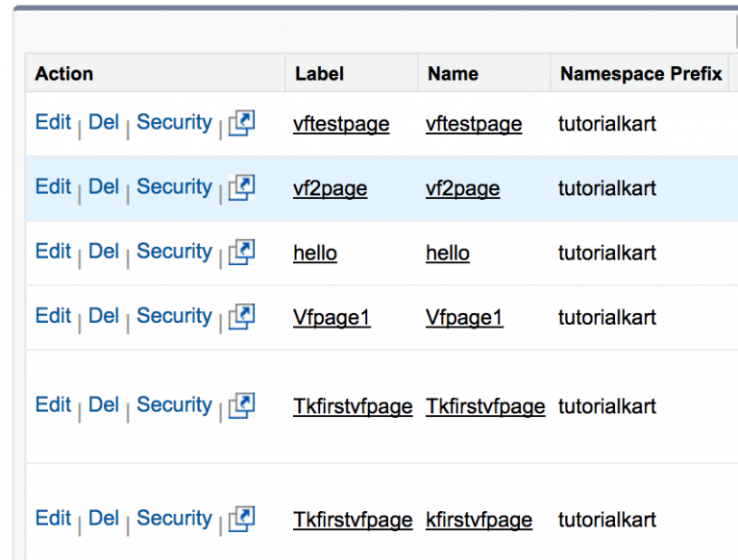Launch Vfpage1 preview window icon
The height and width of the screenshot is (560, 738).
[241, 317]
